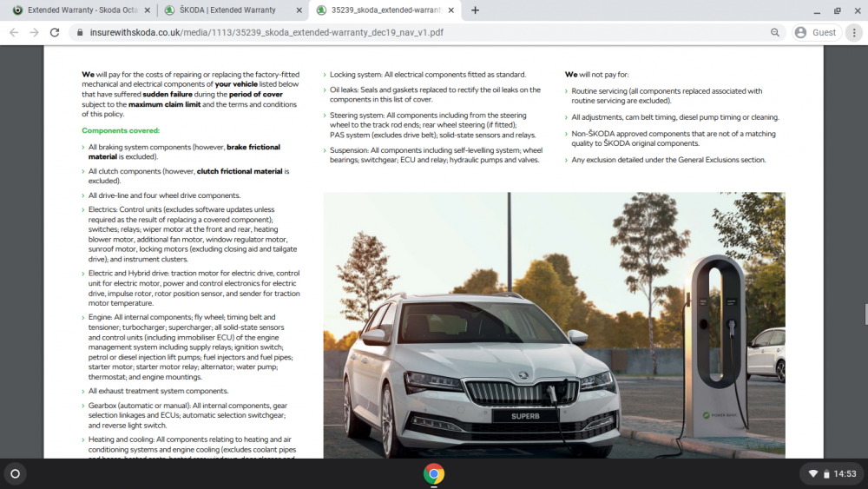
Task: Reload the PDF page
Action: pyautogui.click(x=54, y=33)
